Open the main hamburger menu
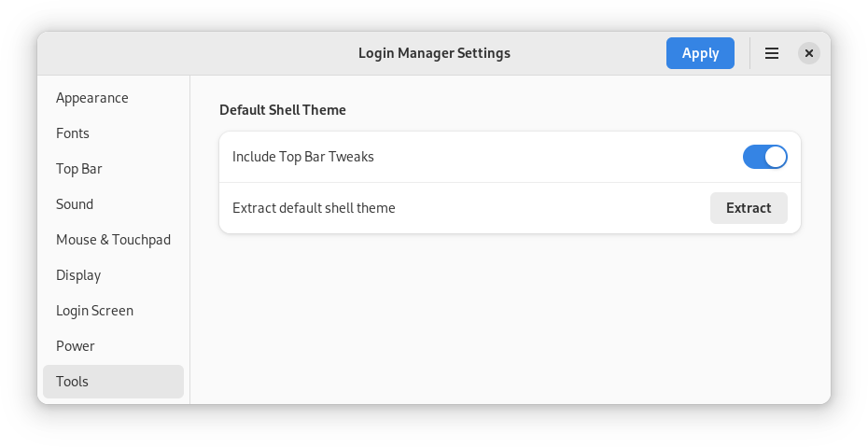Screen dimensions: 868x447 coord(772,53)
